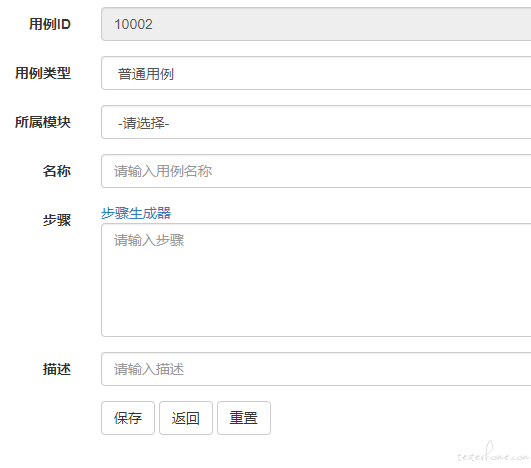Click the 所属模块 label
This screenshot has height=468, width=531.
(x=43, y=122)
